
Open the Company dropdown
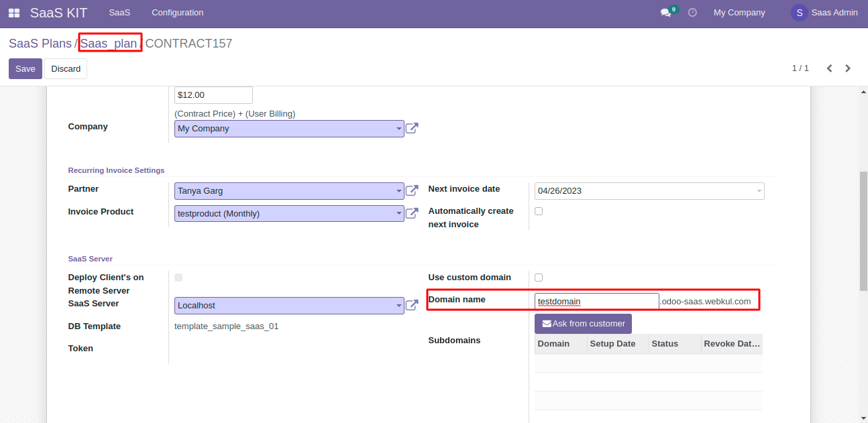289,129
